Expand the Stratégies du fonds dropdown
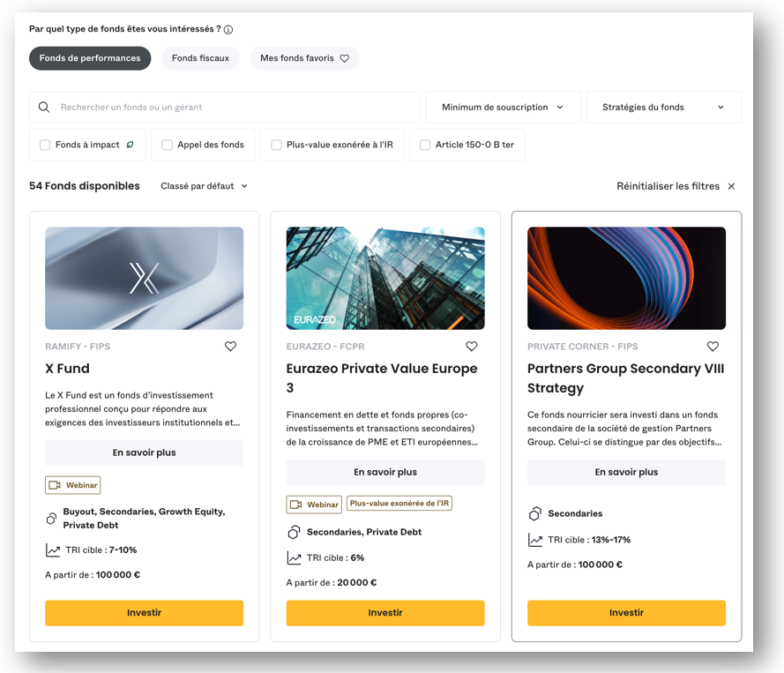Screen dimensions: 784x673 coord(664,107)
